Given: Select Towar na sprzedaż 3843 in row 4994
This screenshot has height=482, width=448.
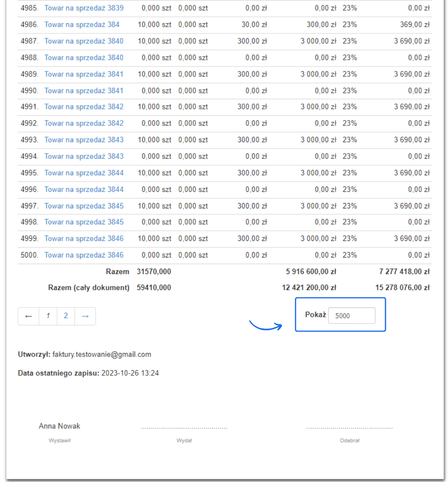Looking at the screenshot, I should pyautogui.click(x=84, y=156).
